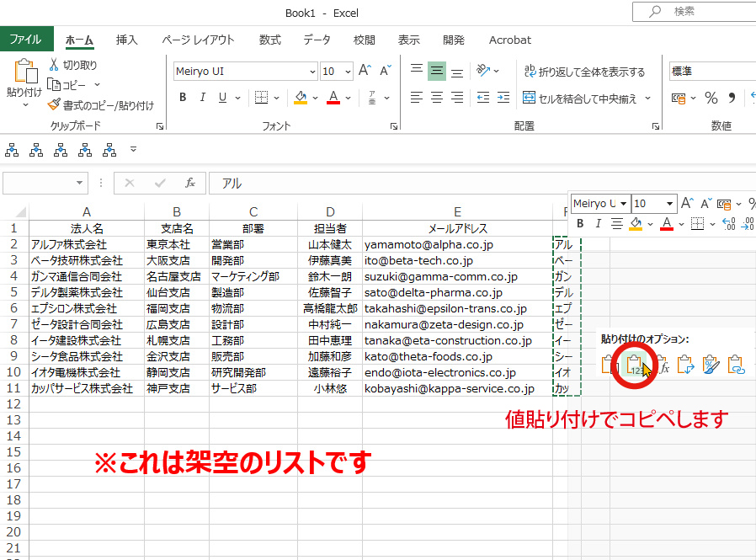This screenshot has width=756, height=560.
Task: Open Font group dialog launcher
Action: click(x=394, y=126)
